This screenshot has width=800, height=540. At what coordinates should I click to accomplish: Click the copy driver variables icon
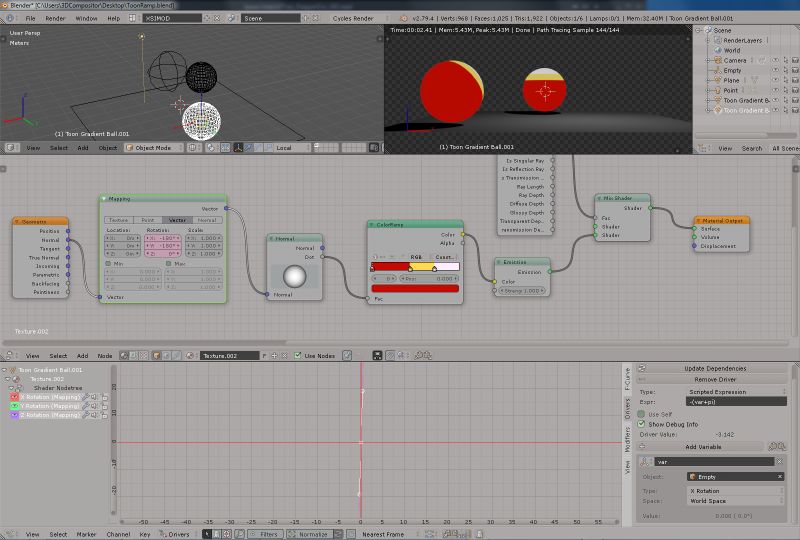pos(773,447)
